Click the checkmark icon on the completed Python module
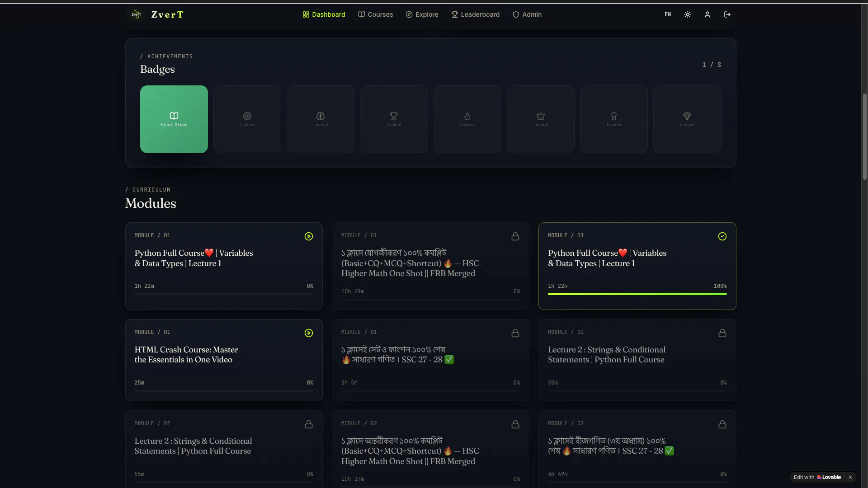The width and height of the screenshot is (868, 488). click(722, 236)
